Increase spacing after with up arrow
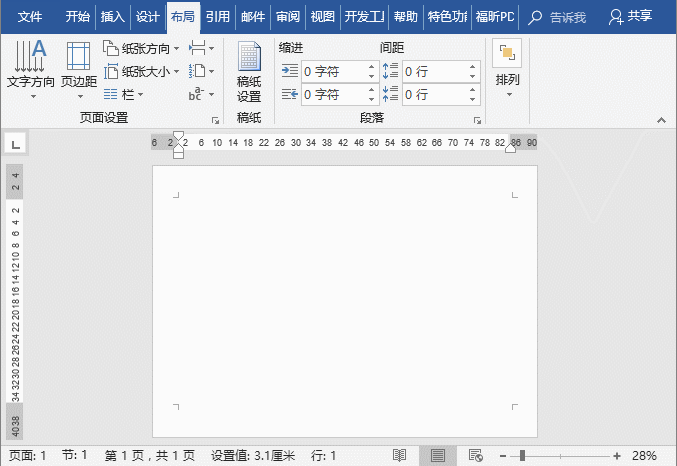This screenshot has width=677, height=466. click(x=472, y=89)
